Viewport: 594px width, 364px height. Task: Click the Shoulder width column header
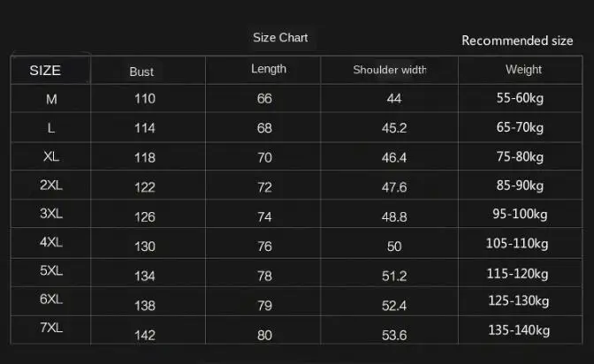coord(390,70)
